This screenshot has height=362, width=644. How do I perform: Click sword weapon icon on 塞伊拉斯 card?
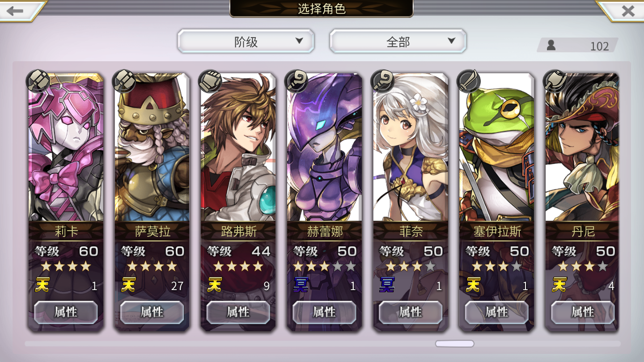[469, 81]
